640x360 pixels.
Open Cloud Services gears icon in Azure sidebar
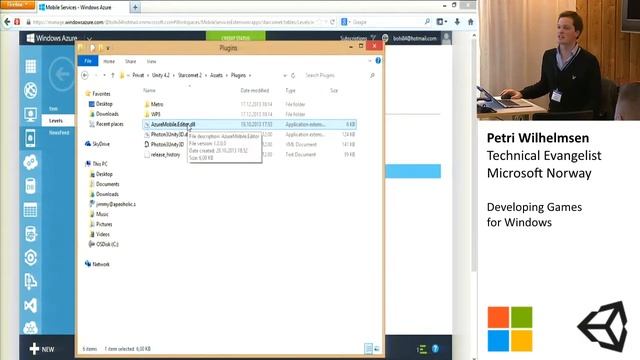coord(31,162)
